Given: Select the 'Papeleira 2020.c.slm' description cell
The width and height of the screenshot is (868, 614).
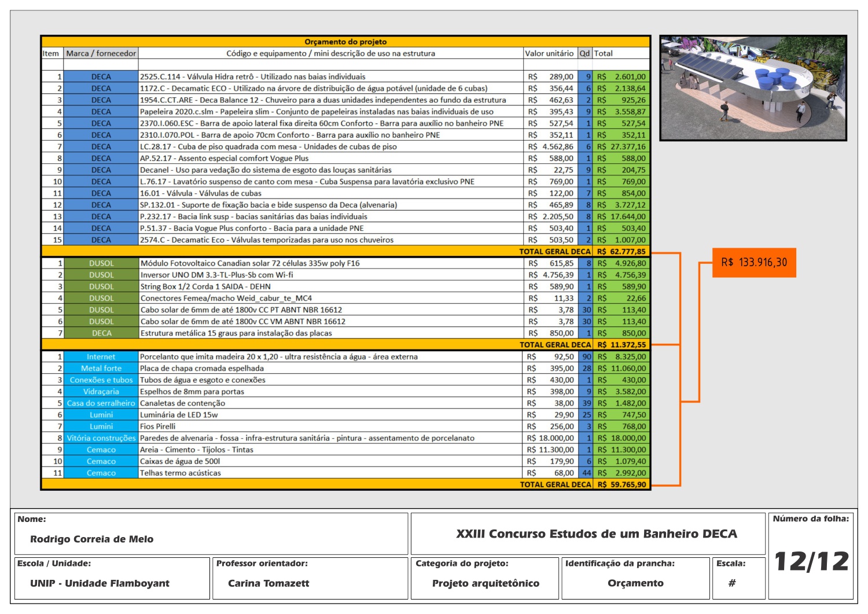Looking at the screenshot, I should (331, 111).
